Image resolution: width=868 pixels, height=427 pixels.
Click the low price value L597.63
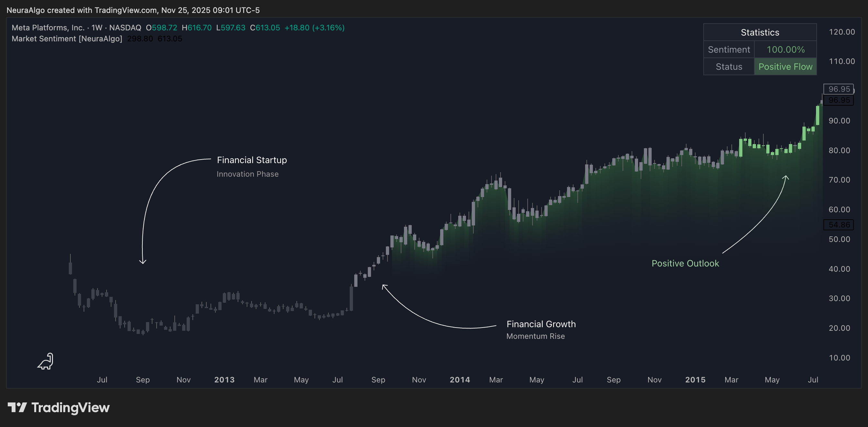(x=231, y=28)
